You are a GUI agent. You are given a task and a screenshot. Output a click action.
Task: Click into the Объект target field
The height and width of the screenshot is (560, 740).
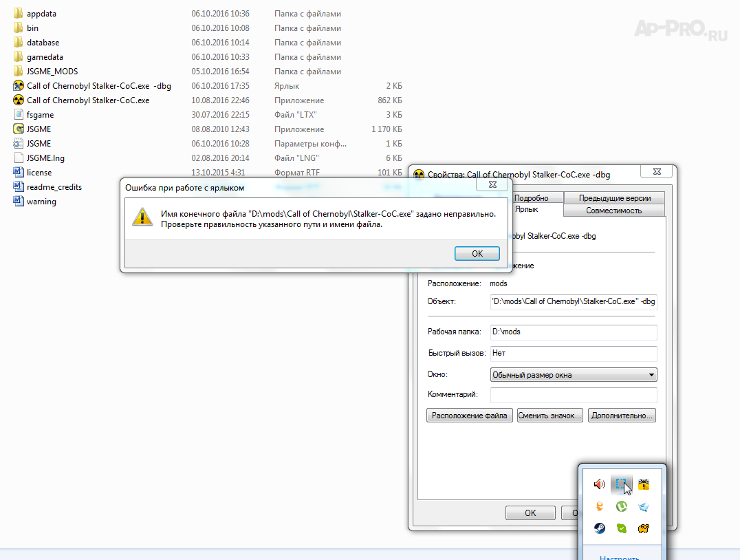coord(574,301)
